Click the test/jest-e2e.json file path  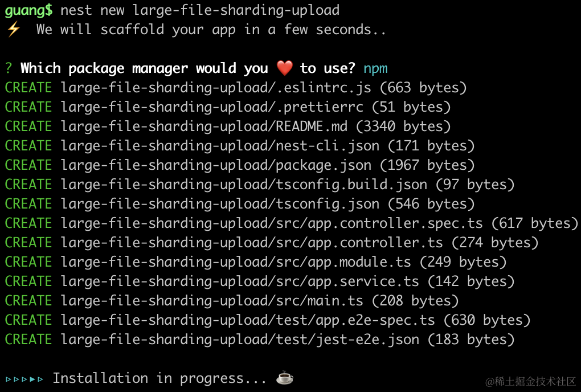(x=240, y=340)
